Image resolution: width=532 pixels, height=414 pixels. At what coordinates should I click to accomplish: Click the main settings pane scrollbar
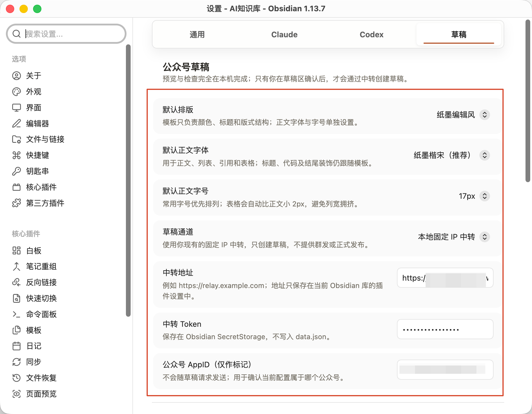(x=528, y=101)
